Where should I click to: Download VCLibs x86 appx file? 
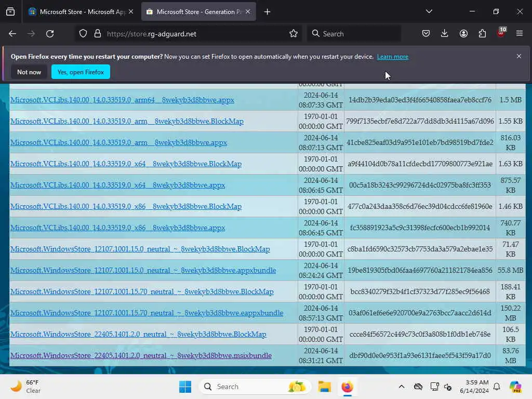tap(117, 228)
